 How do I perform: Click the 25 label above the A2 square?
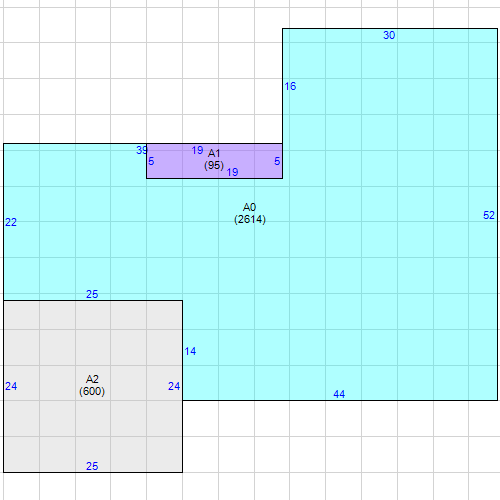coord(92,294)
